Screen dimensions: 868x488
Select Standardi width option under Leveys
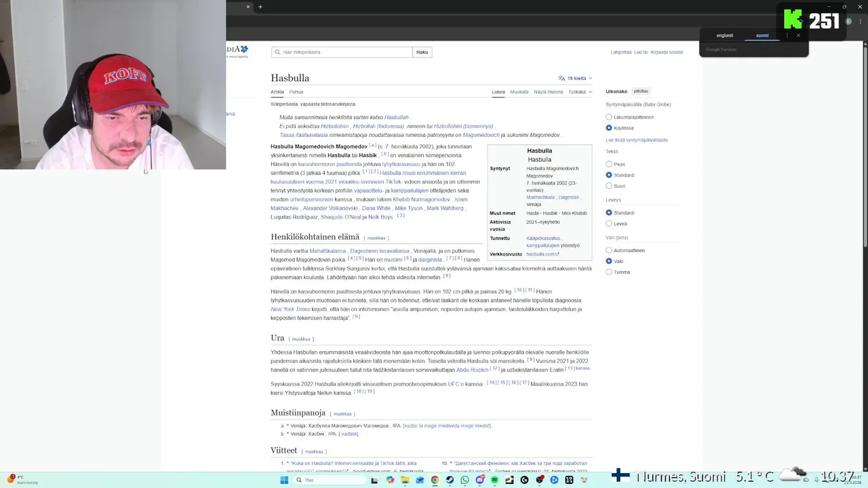609,213
